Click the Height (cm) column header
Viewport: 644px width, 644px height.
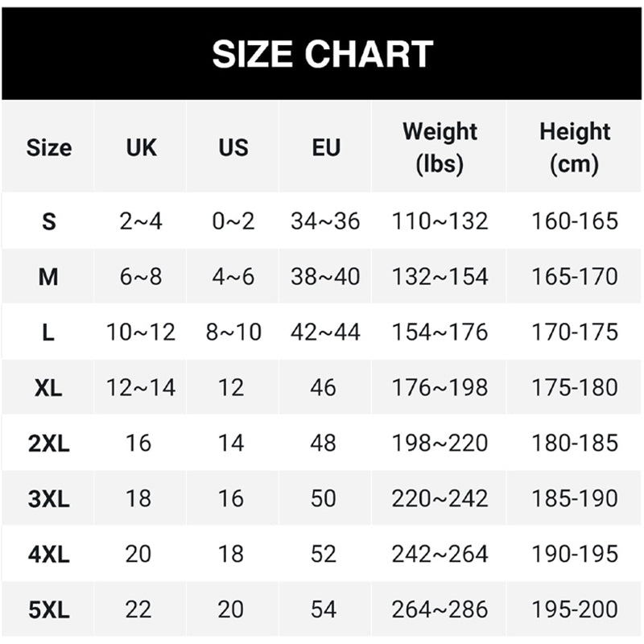[x=575, y=147]
